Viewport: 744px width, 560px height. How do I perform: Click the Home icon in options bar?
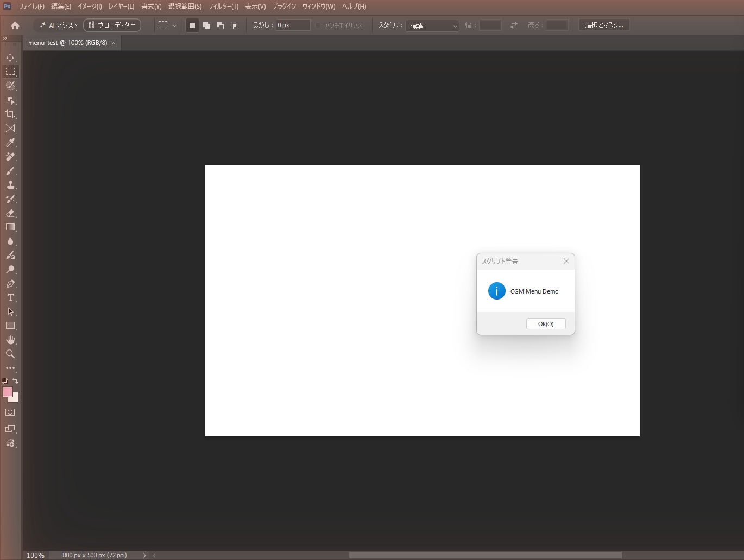coord(15,25)
